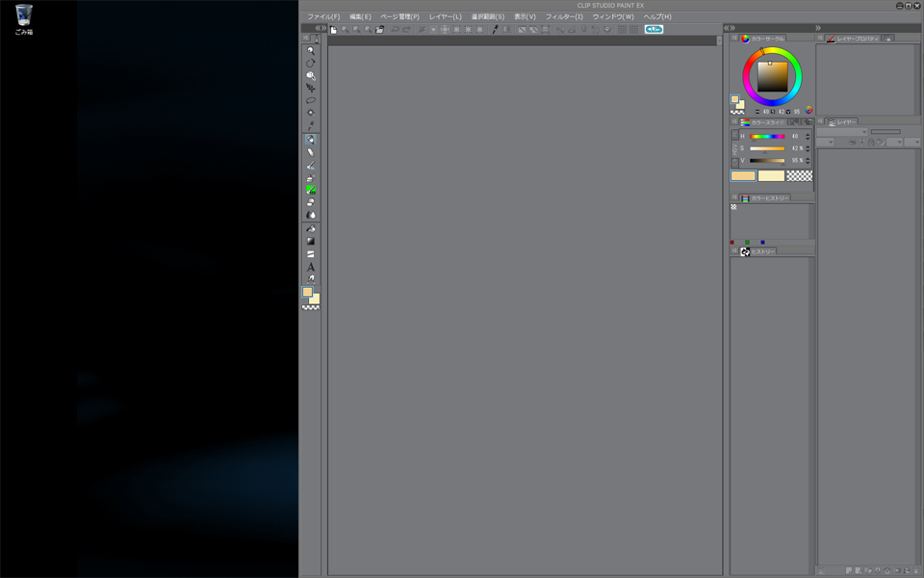Viewport: 924px width, 578px height.
Task: Select the Pen tool in tool palette
Action: point(310,140)
